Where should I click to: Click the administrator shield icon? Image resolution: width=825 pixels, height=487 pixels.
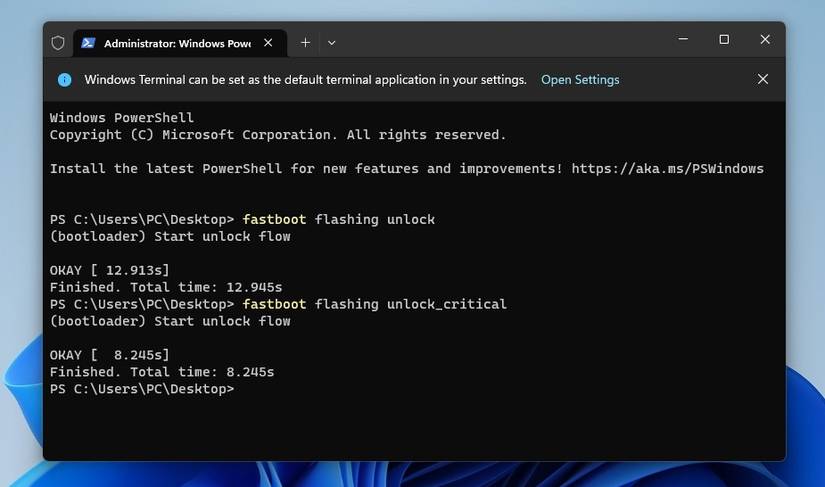click(58, 43)
